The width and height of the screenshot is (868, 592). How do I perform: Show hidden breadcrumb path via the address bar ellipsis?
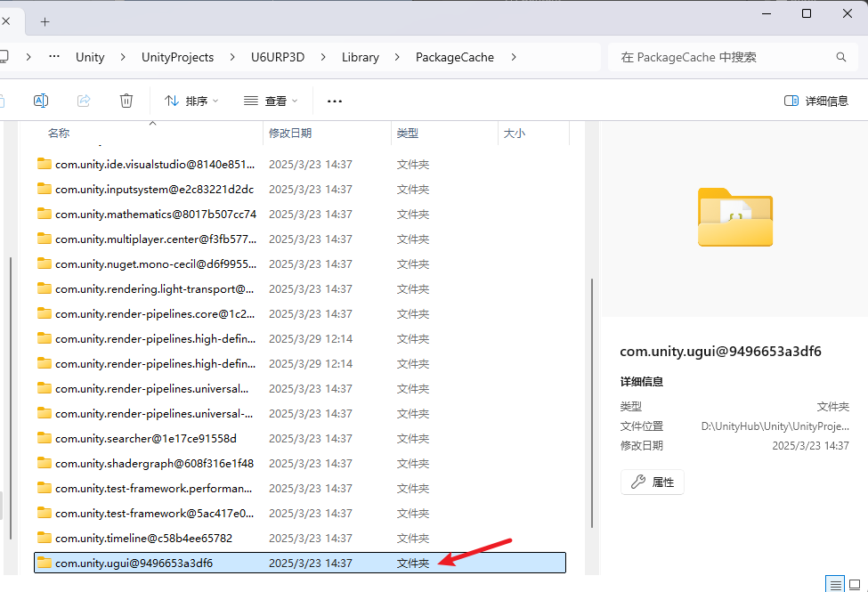point(54,56)
